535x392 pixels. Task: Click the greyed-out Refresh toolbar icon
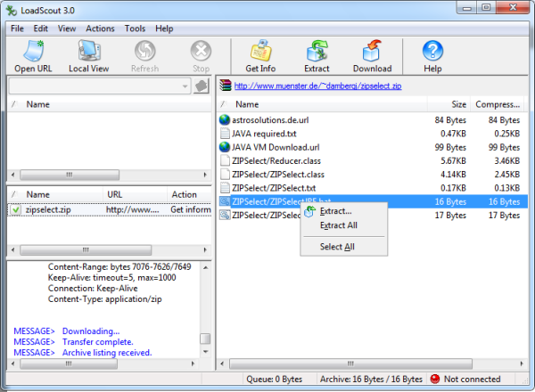click(x=145, y=51)
